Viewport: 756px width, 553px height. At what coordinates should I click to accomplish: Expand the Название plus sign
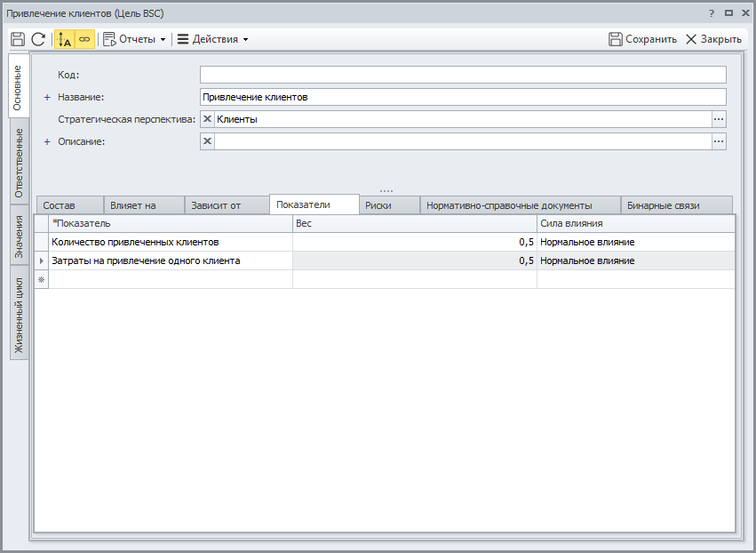coord(48,97)
